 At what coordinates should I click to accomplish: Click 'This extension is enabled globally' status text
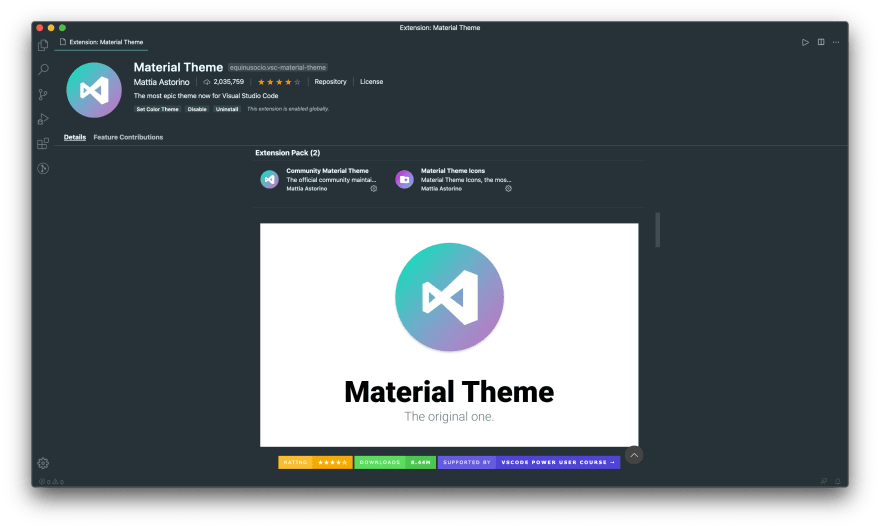pyautogui.click(x=288, y=109)
